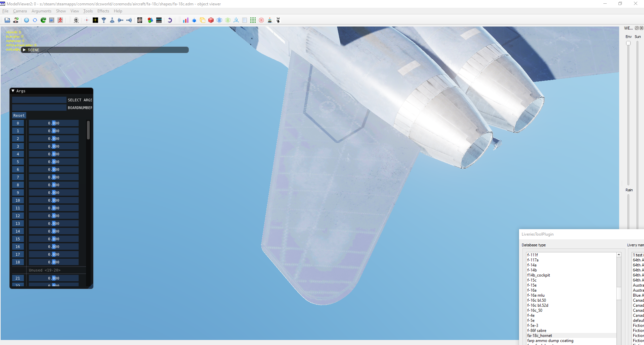Click the add user/livery icon
Viewport: 644px width, 345px height.
pyautogui.click(x=15, y=20)
